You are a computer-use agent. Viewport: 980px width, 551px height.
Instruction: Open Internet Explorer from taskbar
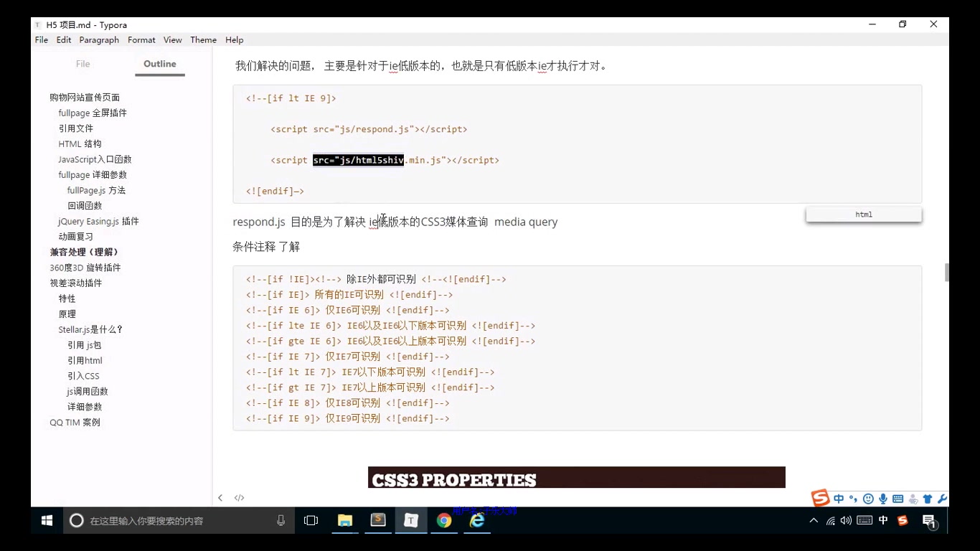(x=477, y=521)
